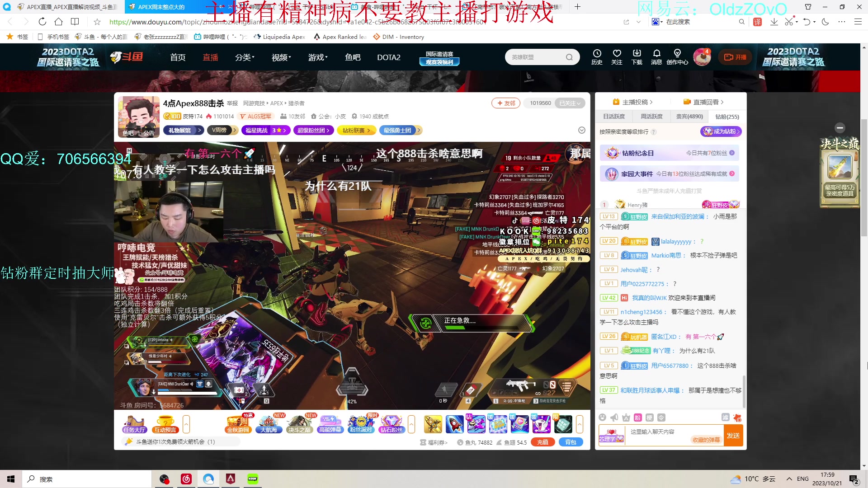Toggle the 滤 chat filter icon
868x488 pixels.
click(x=725, y=418)
